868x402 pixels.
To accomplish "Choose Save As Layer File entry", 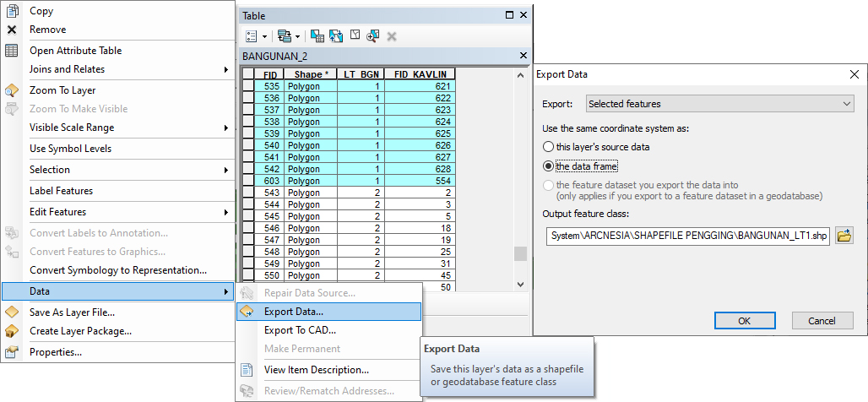I will (x=118, y=312).
